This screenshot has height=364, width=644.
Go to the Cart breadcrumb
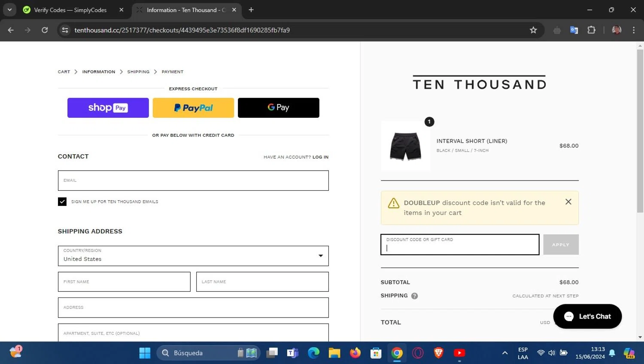pos(64,72)
